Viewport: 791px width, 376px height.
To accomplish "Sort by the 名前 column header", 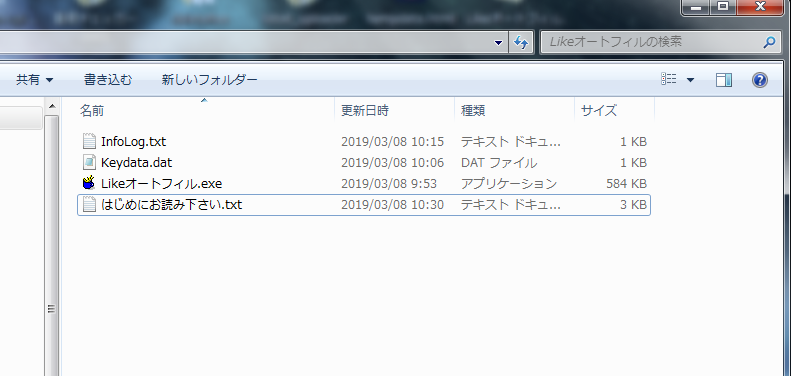I will pyautogui.click(x=204, y=111).
